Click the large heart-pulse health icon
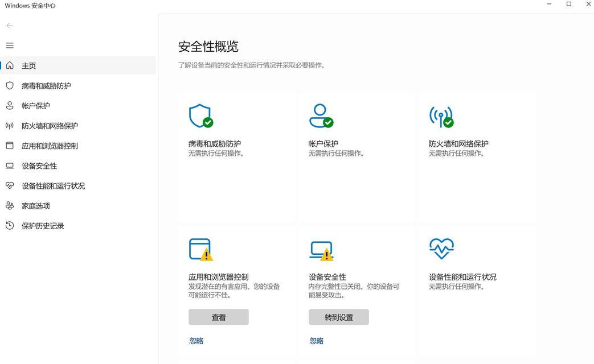594x364 pixels. (441, 249)
